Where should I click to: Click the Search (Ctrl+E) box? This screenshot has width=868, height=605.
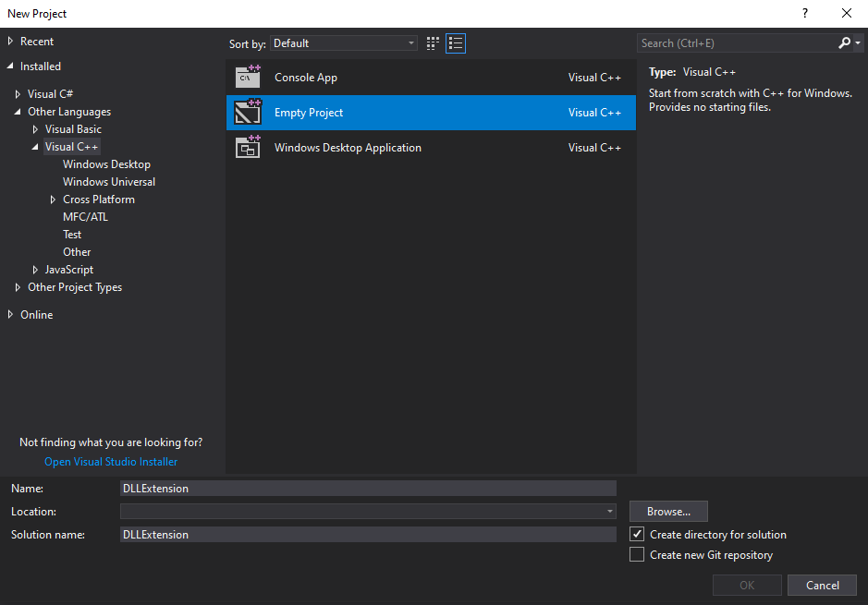pyautogui.click(x=738, y=43)
